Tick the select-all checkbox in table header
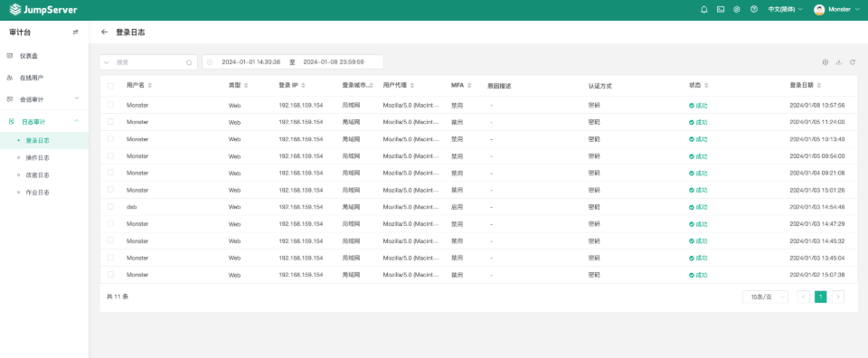868x358 pixels. (x=110, y=86)
